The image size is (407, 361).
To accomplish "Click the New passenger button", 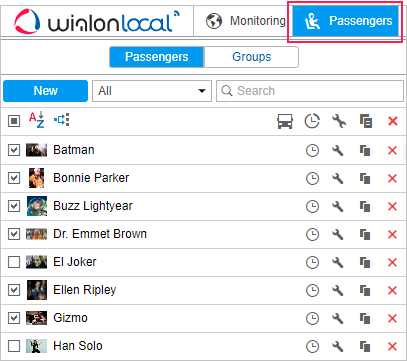I will pos(45,91).
